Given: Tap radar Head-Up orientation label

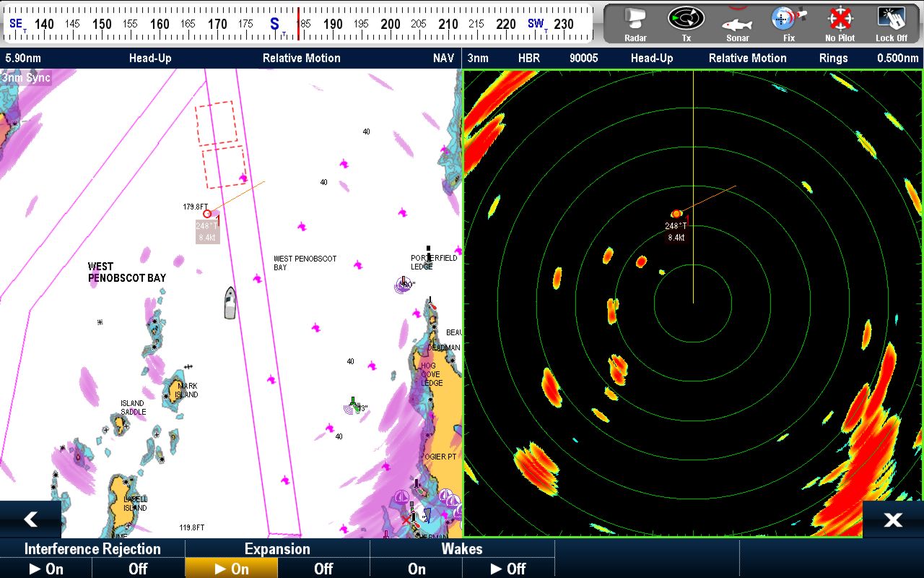Looking at the screenshot, I should click(652, 58).
